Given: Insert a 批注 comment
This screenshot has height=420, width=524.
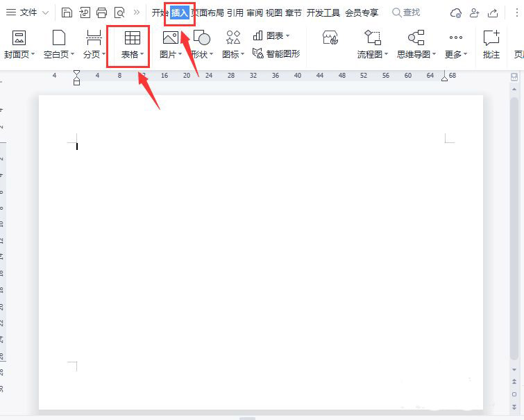Looking at the screenshot, I should [491, 44].
